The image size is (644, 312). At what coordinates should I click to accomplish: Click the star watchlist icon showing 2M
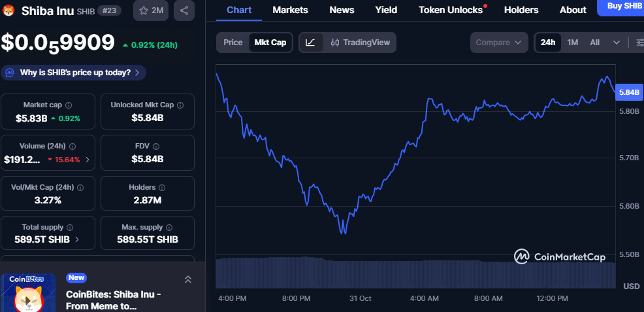(x=150, y=10)
